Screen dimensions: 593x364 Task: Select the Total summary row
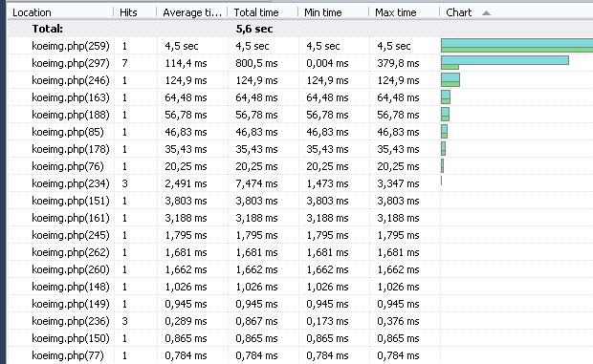pyautogui.click(x=300, y=29)
